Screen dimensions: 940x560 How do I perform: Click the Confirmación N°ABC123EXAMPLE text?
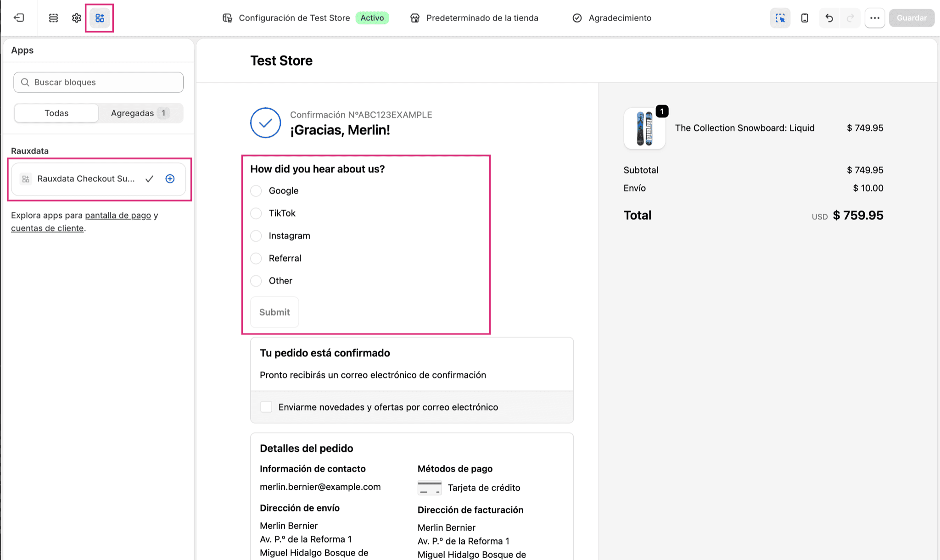[x=361, y=115]
